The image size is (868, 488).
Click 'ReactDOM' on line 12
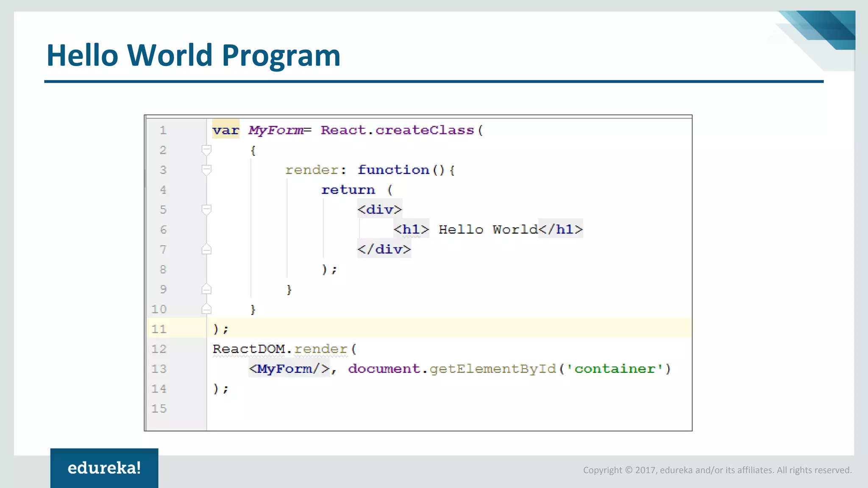click(x=249, y=349)
